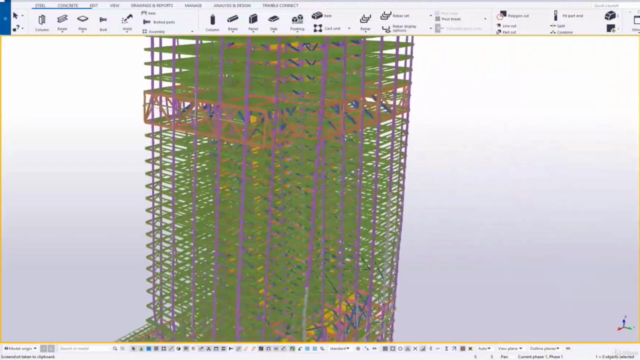Screen dimensions: 640x360
Task: Click the Search in model field
Action: (85, 349)
